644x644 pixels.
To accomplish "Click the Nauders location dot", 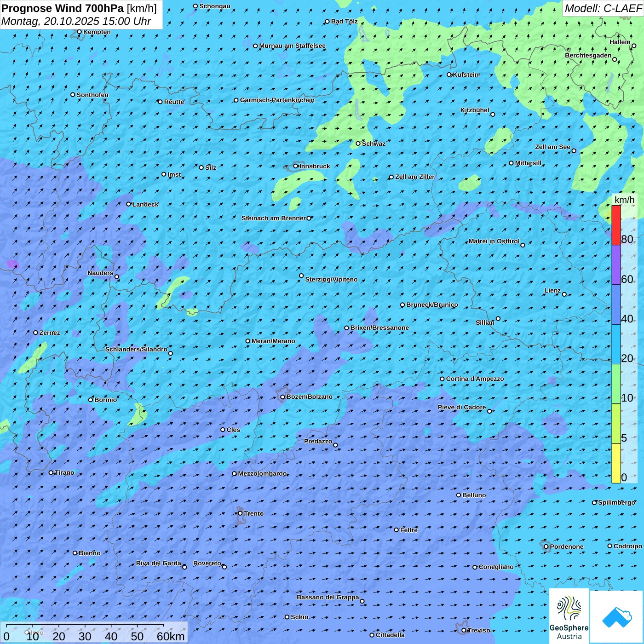I will click(117, 277).
